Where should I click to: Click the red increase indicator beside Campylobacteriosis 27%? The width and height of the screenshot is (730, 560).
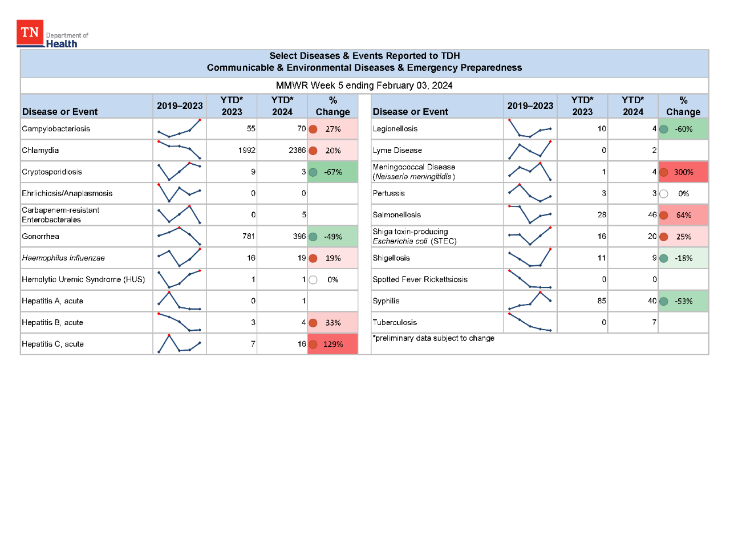coord(313,129)
